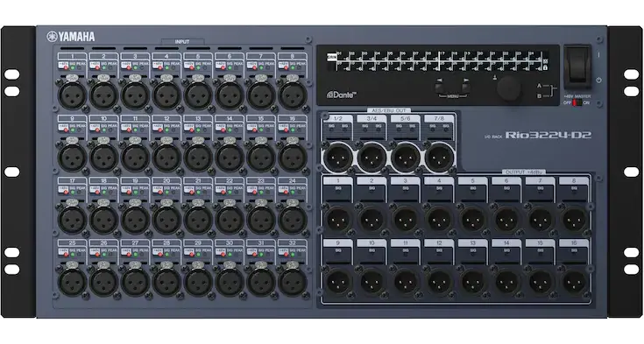Click the AES/EBU OUT 7/8 connector
Viewport: 644px width, 344px height.
(x=440, y=157)
